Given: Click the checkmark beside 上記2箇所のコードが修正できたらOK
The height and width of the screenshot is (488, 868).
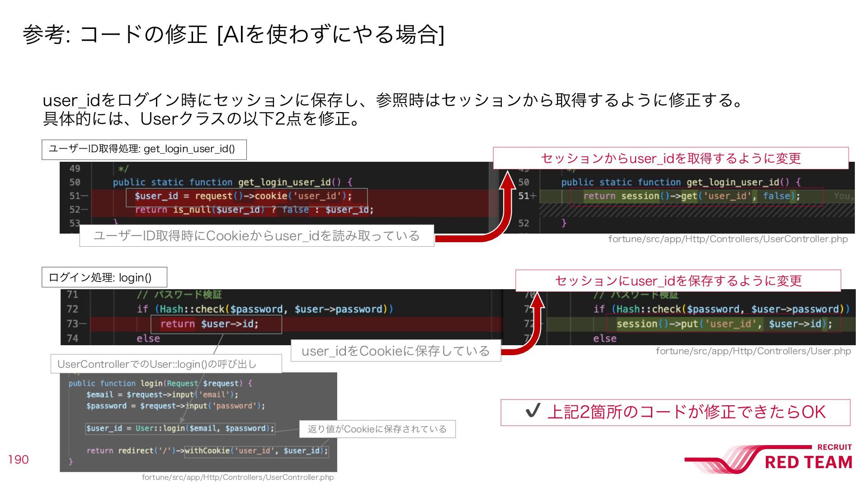Looking at the screenshot, I should [x=533, y=410].
